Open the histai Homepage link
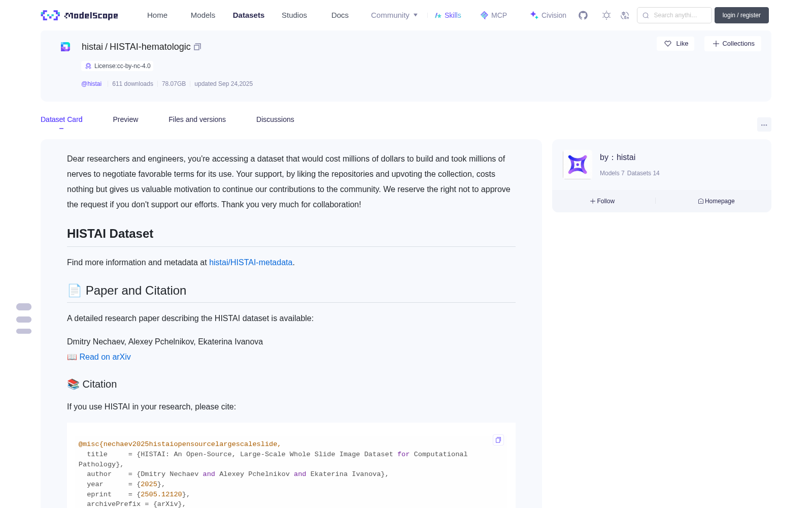Image resolution: width=812 pixels, height=508 pixels. point(716,201)
